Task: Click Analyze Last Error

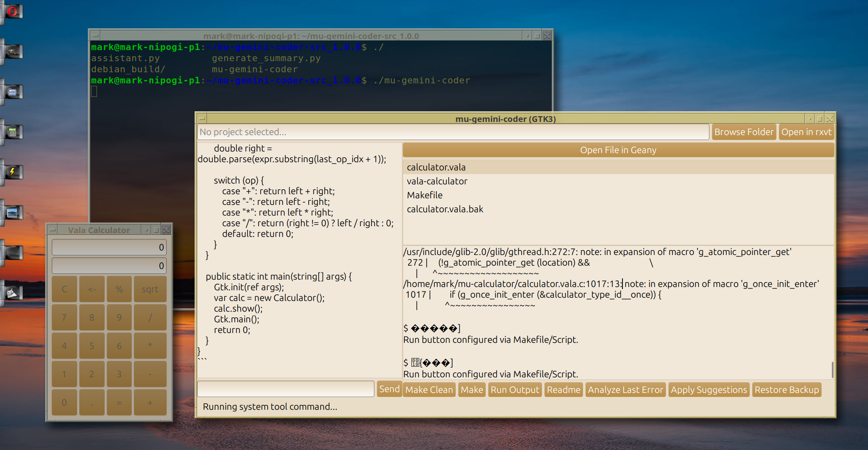Action: point(625,390)
